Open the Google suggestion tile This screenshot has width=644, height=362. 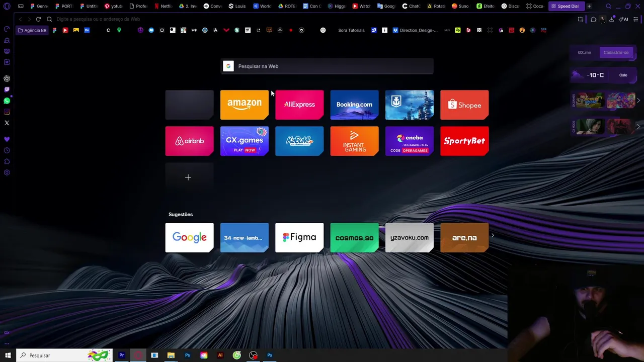(x=189, y=237)
